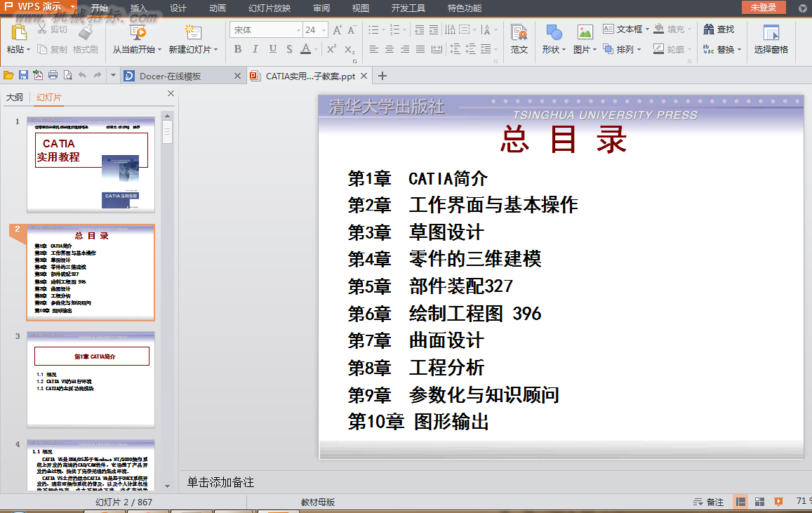Toggle Underline formatting
The width and height of the screenshot is (812, 513).
[272, 48]
